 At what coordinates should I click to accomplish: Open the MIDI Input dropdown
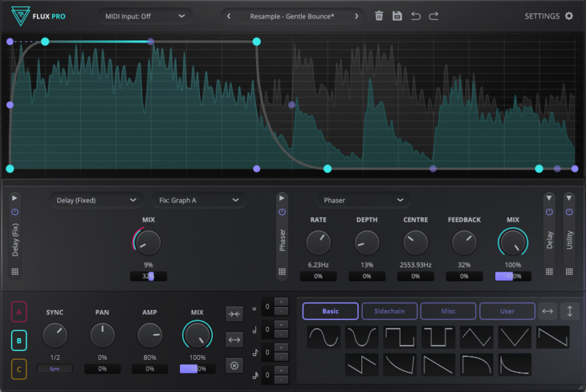145,16
